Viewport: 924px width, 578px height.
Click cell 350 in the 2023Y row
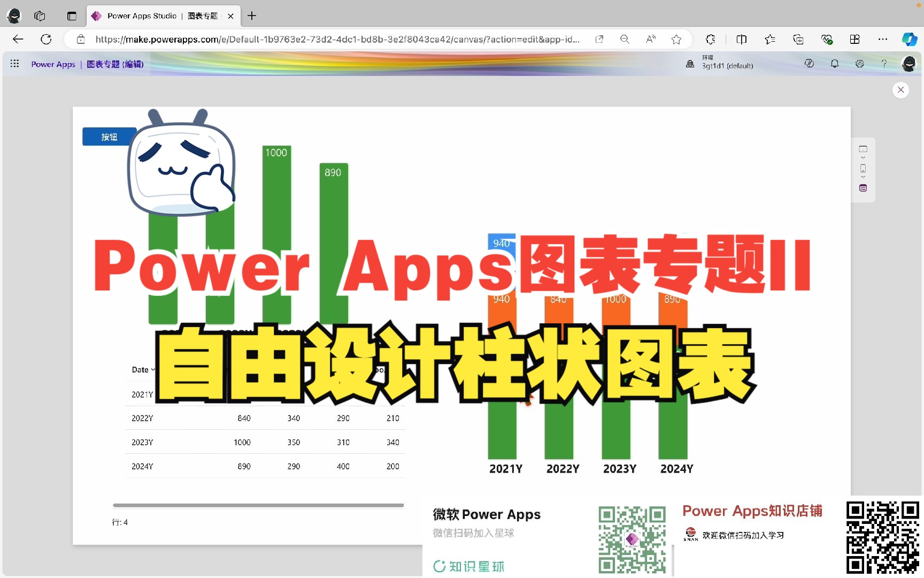point(294,443)
